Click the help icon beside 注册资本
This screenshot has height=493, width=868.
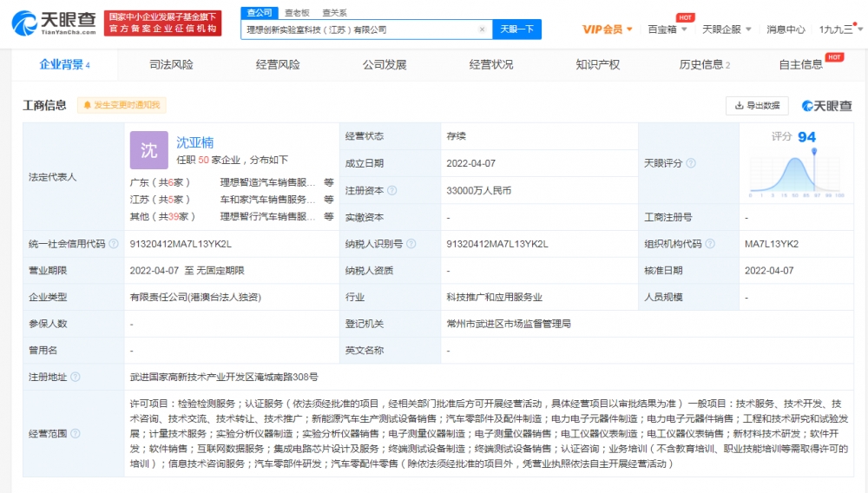392,190
